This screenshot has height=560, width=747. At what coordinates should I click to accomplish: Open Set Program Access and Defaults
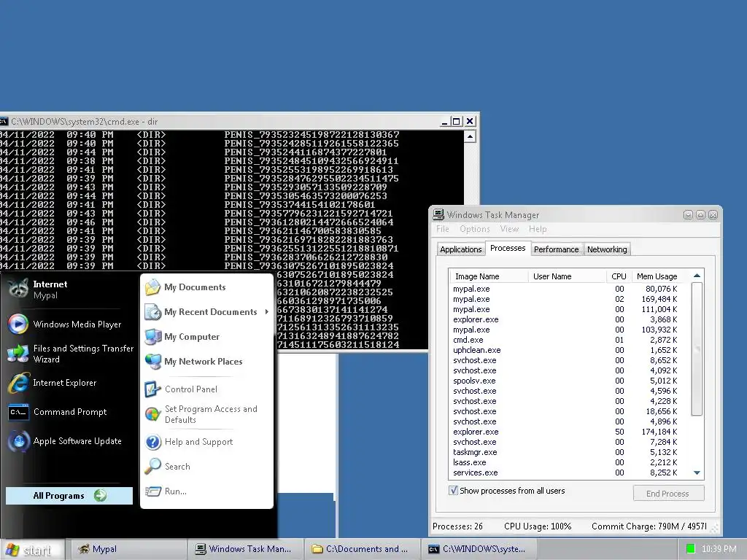(201, 414)
